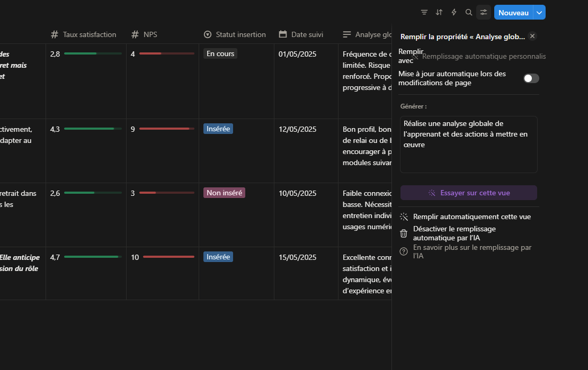
Task: Toggle automatic update on page modifications
Action: click(531, 78)
